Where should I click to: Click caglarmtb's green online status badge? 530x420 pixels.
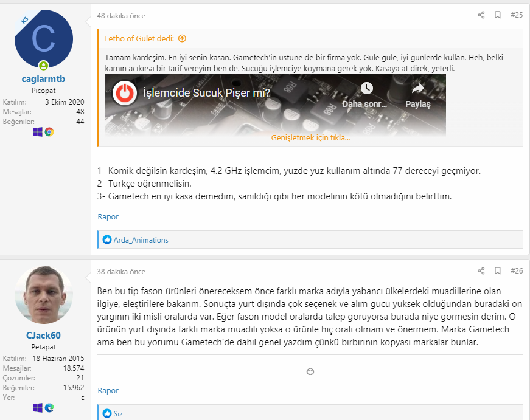tap(43, 66)
